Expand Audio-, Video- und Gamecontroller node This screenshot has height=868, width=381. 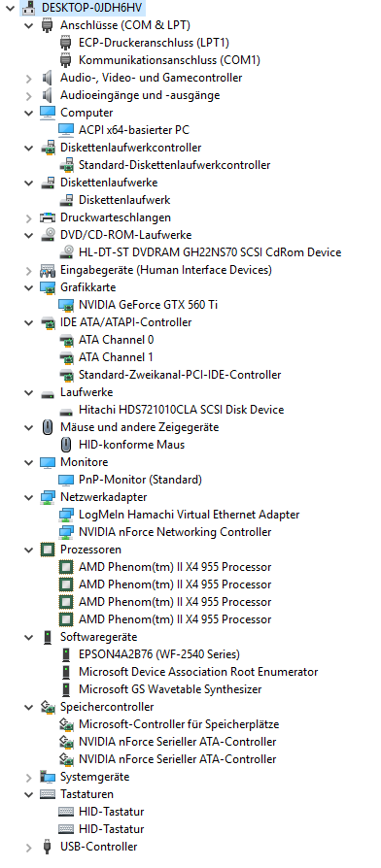29,78
